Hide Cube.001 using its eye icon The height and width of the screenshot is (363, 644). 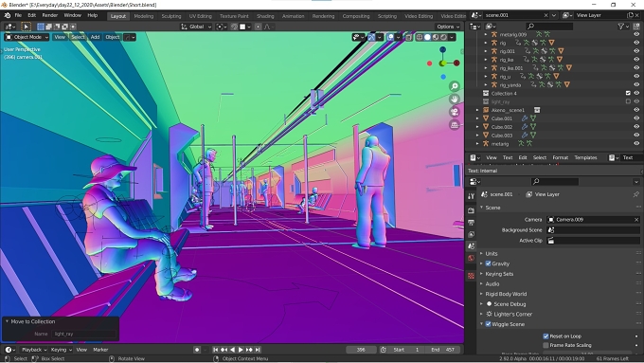636,118
